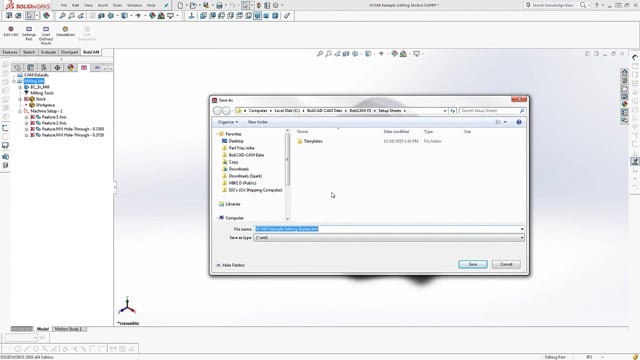Open the address bar history dropdown
Screen dimensions: 640x360
445,111
